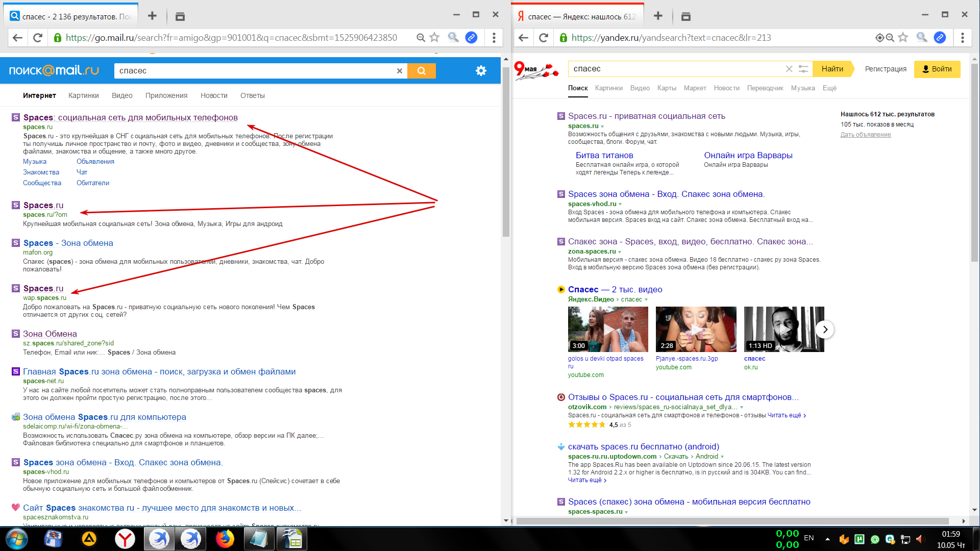Click Yandex page horizontal scrollbar
This screenshot has height=551, width=980.
(x=733, y=521)
